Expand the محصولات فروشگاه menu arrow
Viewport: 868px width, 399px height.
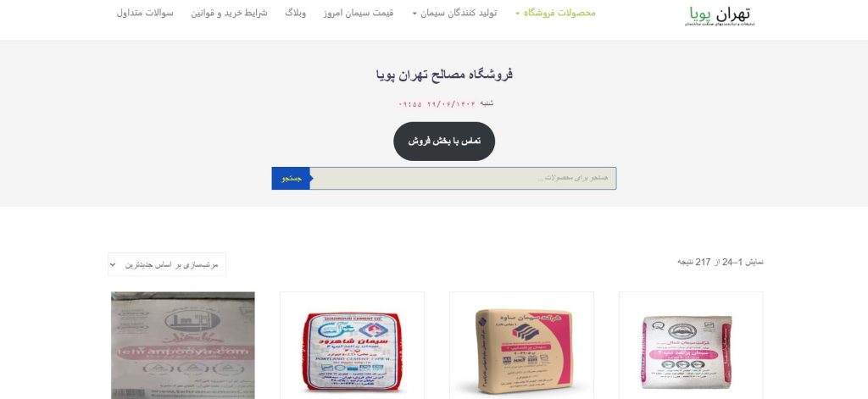pos(518,14)
